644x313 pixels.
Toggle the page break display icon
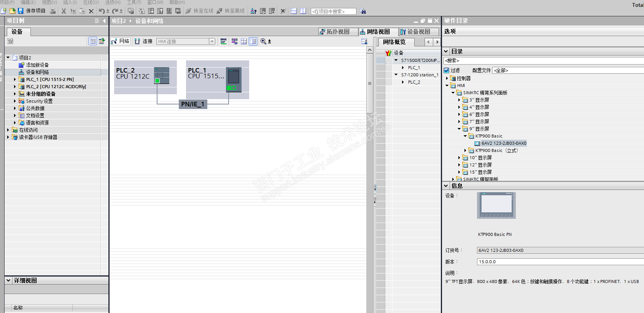tap(244, 41)
